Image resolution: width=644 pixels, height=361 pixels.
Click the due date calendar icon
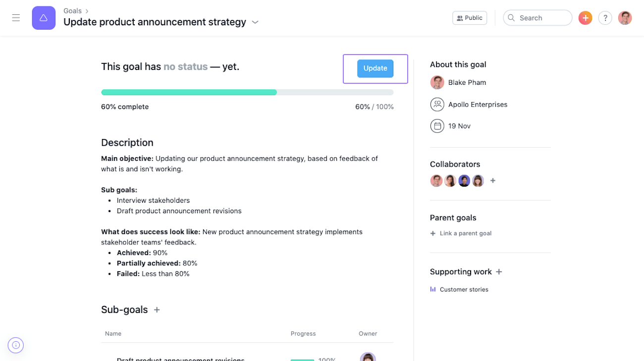click(x=437, y=126)
